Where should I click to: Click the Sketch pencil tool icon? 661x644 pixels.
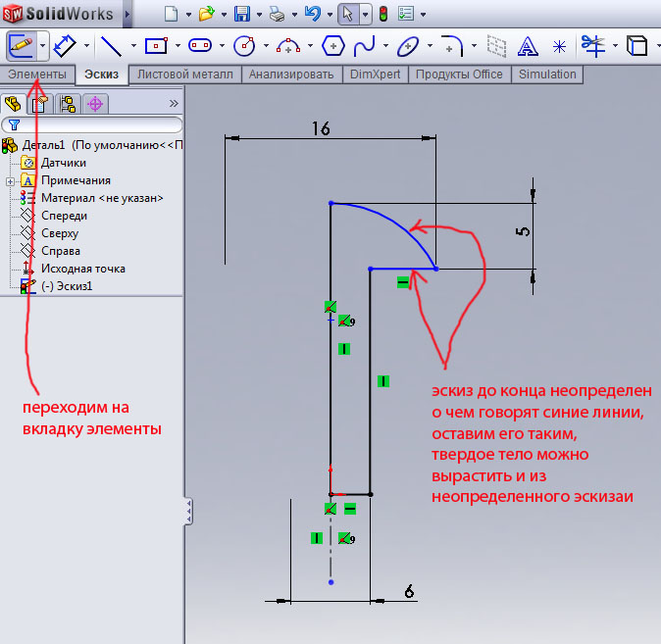point(21,45)
